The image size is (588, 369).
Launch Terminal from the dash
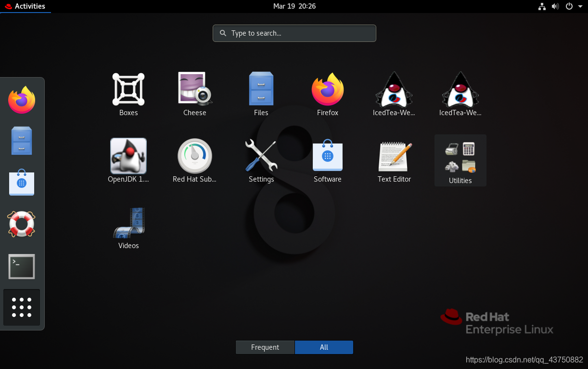click(22, 266)
